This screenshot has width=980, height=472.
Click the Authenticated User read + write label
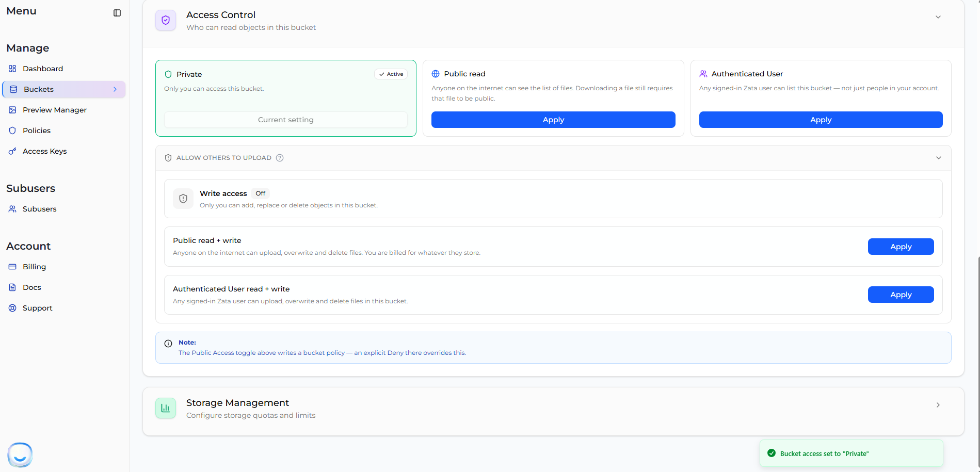point(231,289)
